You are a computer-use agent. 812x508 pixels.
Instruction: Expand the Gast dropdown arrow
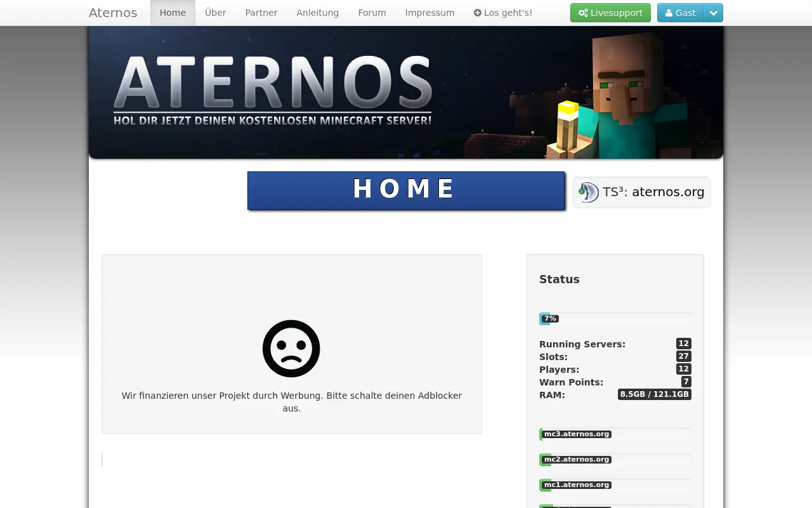(x=714, y=13)
